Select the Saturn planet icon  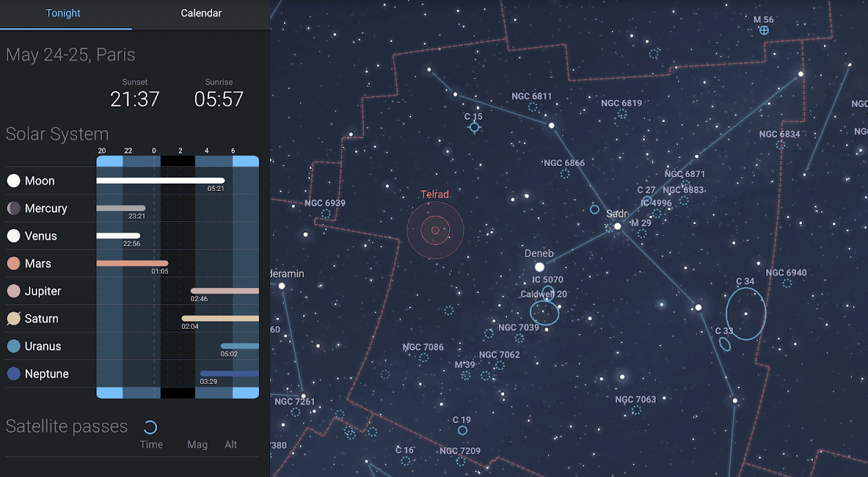[13, 318]
